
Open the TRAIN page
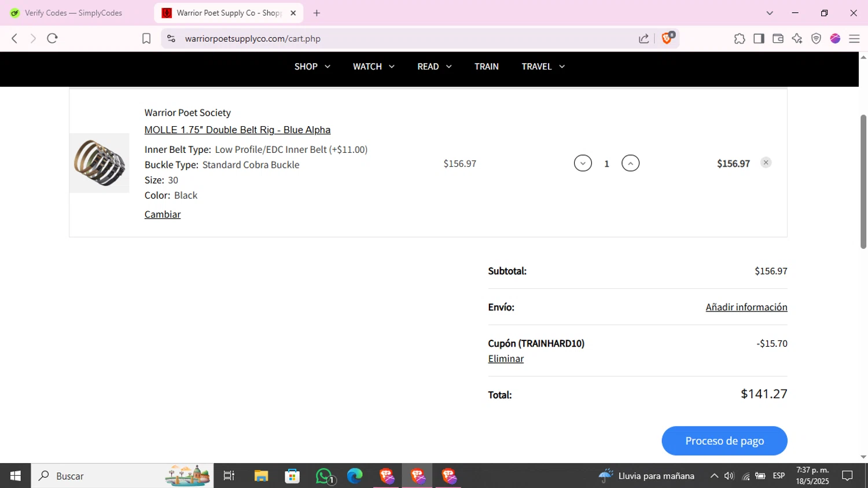click(487, 67)
